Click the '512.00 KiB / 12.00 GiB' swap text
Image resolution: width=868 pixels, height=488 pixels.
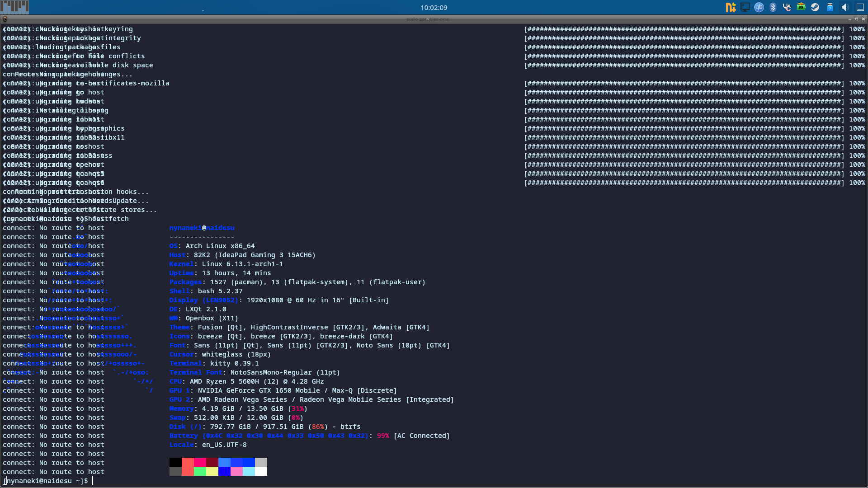(238, 418)
